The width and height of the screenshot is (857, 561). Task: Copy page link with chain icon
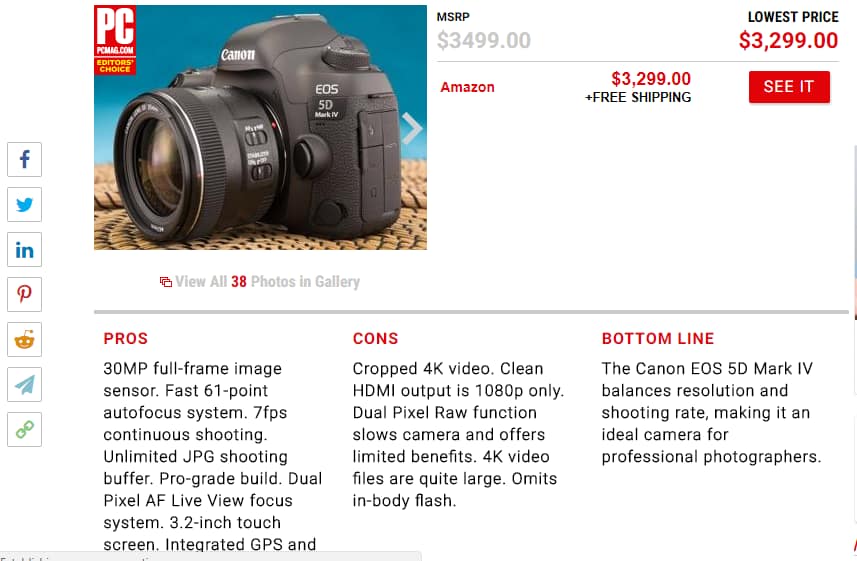point(25,429)
